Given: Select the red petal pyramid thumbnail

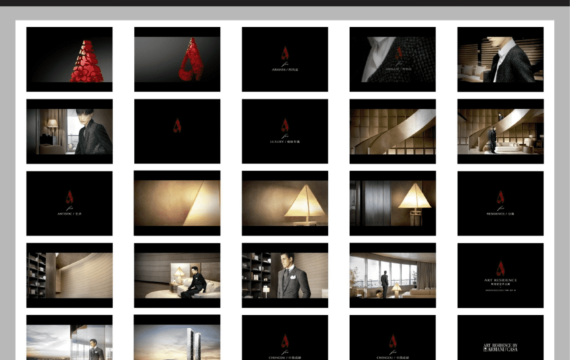Looking at the screenshot, I should [x=69, y=59].
